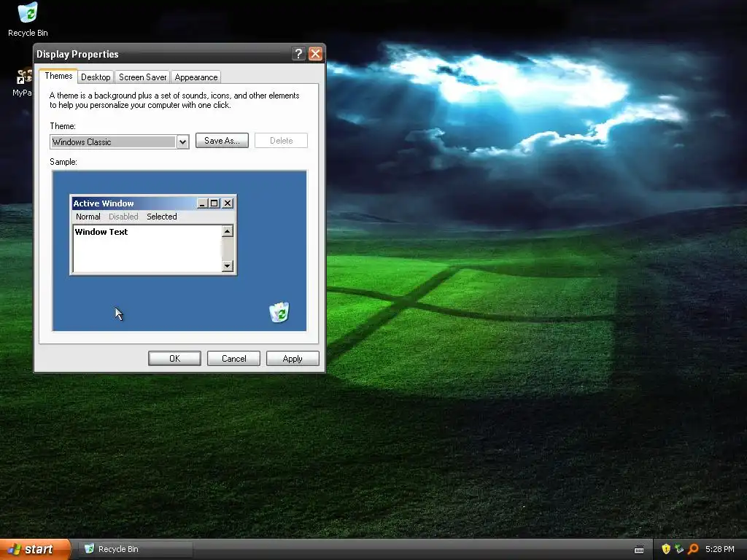
Task: Close the Display Properties dialog
Action: click(x=315, y=54)
